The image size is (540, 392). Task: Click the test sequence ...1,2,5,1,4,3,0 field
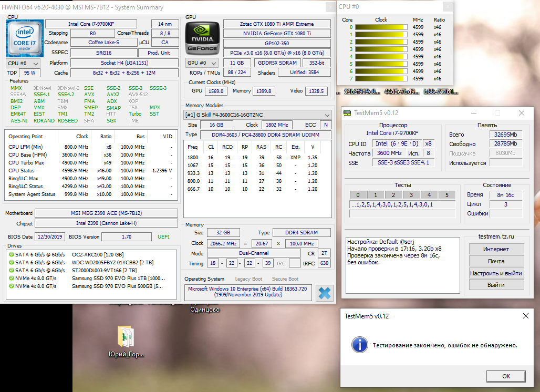402,204
